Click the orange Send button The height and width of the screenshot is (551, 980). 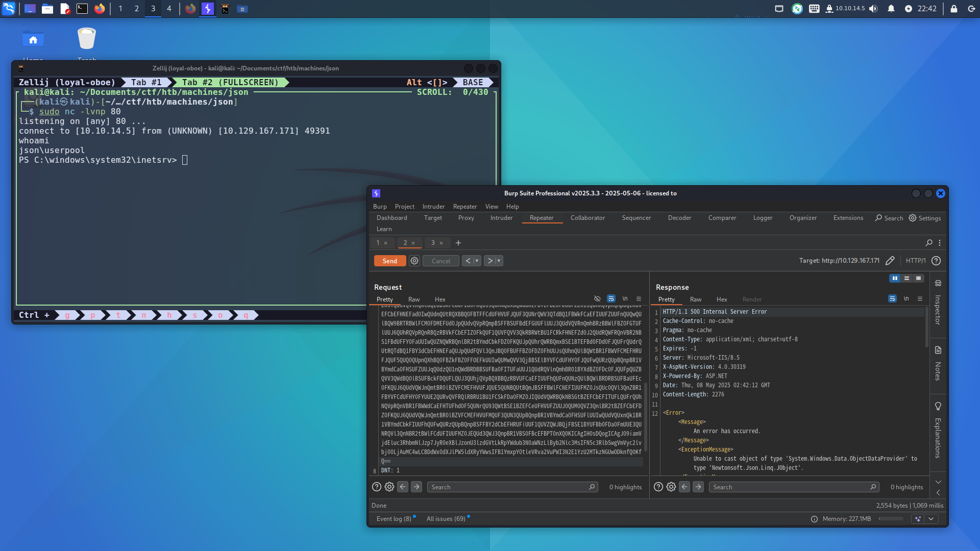[389, 261]
